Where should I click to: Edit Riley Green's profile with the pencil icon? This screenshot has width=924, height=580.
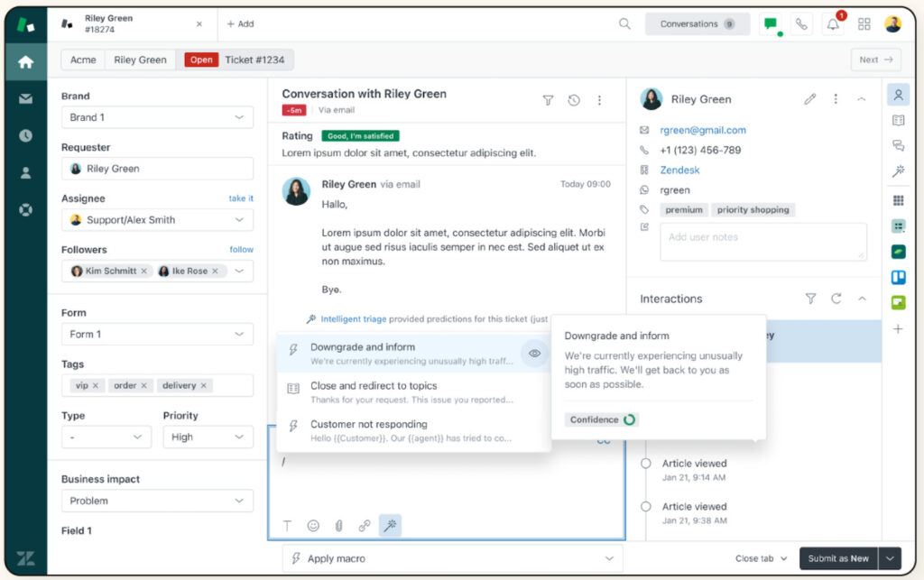(x=810, y=99)
